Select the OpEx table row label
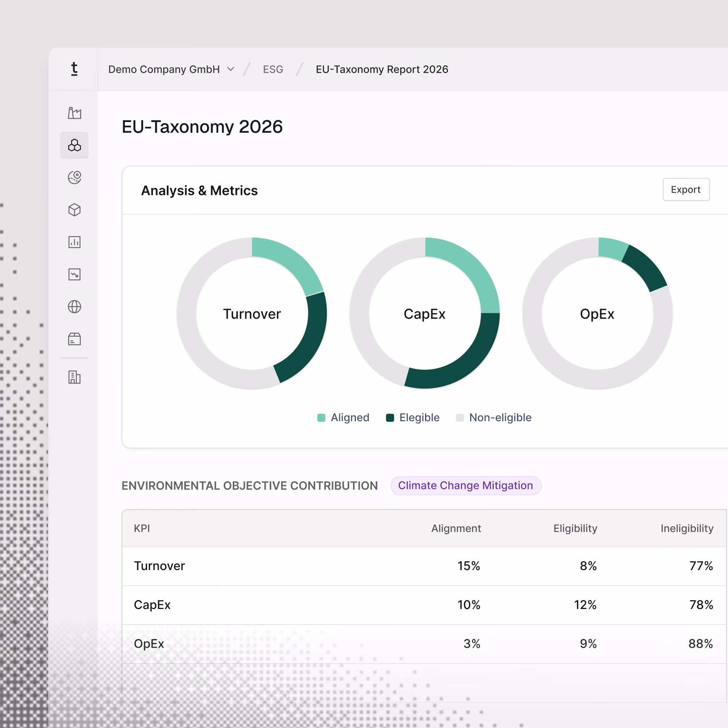This screenshot has width=728, height=728. pos(149,644)
